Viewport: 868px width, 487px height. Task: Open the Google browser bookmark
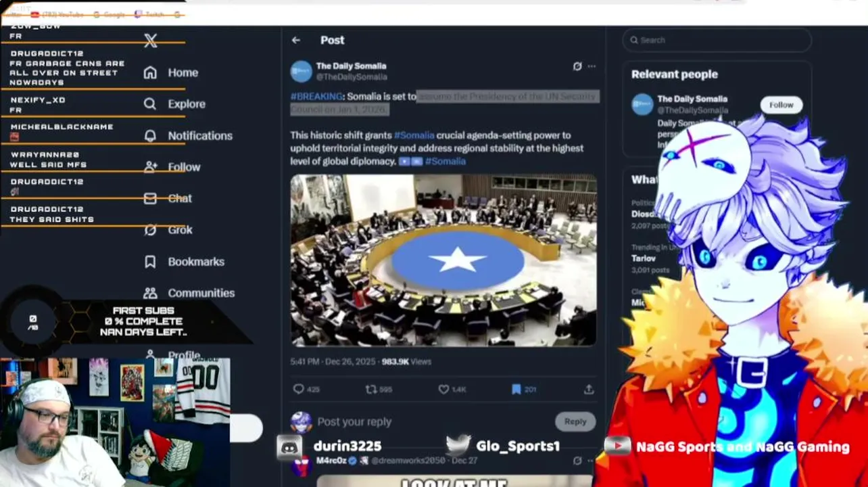(x=108, y=14)
